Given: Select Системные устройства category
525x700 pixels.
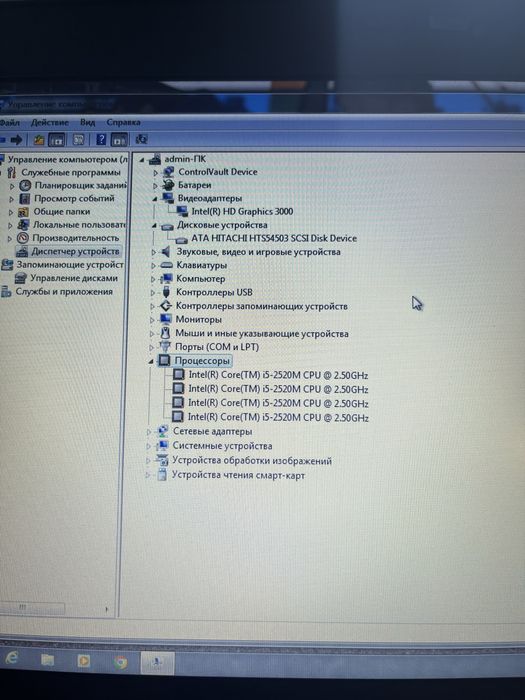Looking at the screenshot, I should [x=222, y=446].
